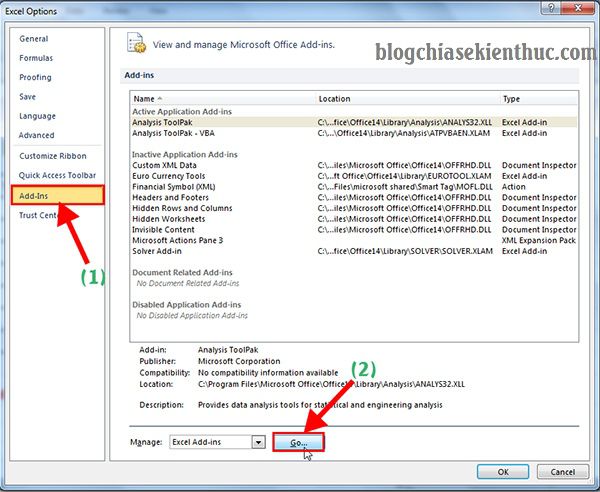Open the General options category

pos(34,39)
